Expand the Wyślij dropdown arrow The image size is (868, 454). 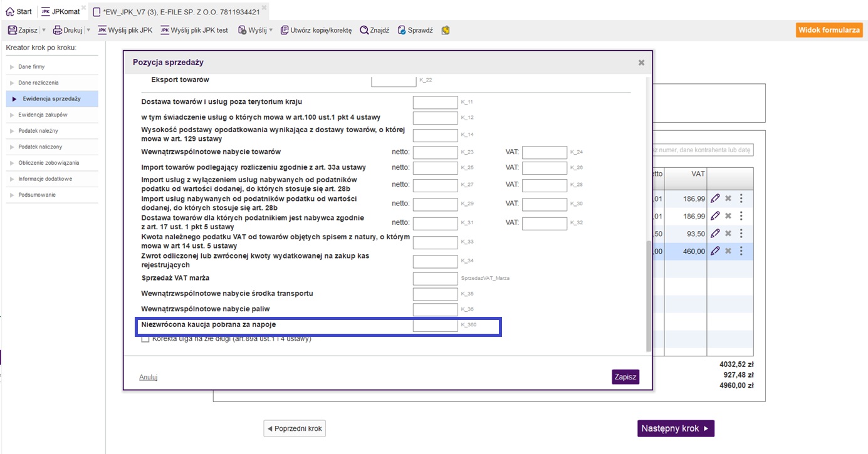(271, 30)
